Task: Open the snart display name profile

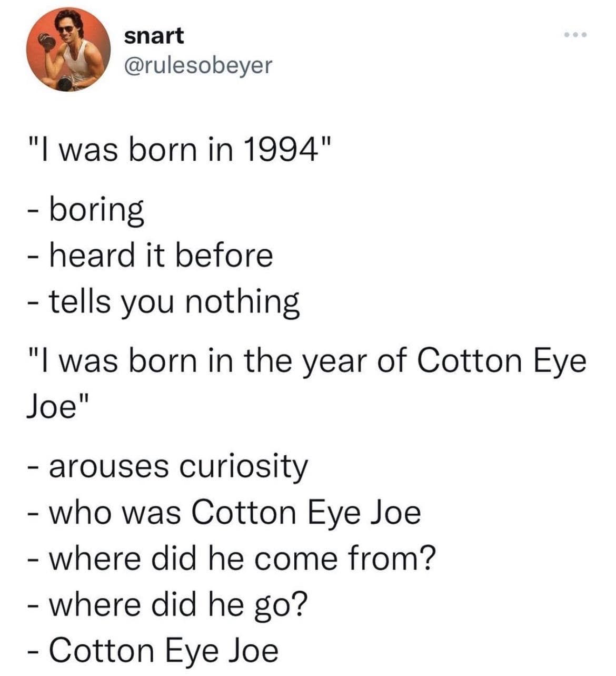Action: coord(154,36)
